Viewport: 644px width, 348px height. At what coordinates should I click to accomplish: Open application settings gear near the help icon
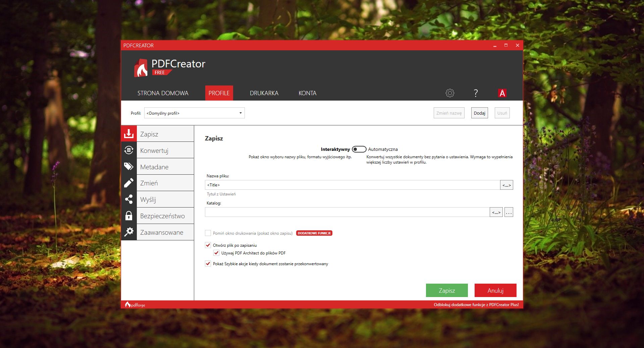pos(449,93)
